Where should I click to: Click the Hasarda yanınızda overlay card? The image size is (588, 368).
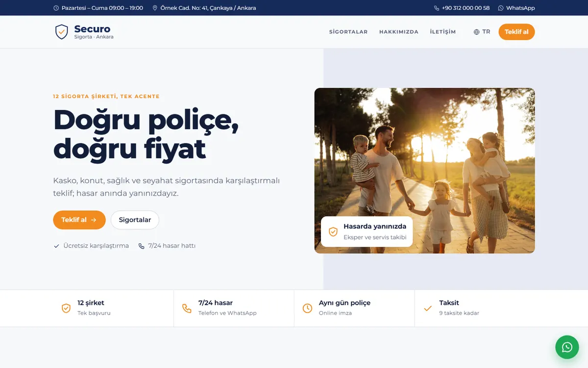click(367, 232)
